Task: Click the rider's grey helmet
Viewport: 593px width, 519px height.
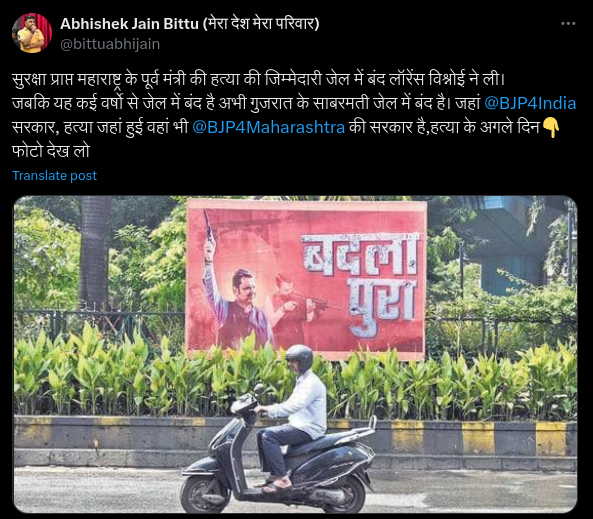Action: (300, 358)
